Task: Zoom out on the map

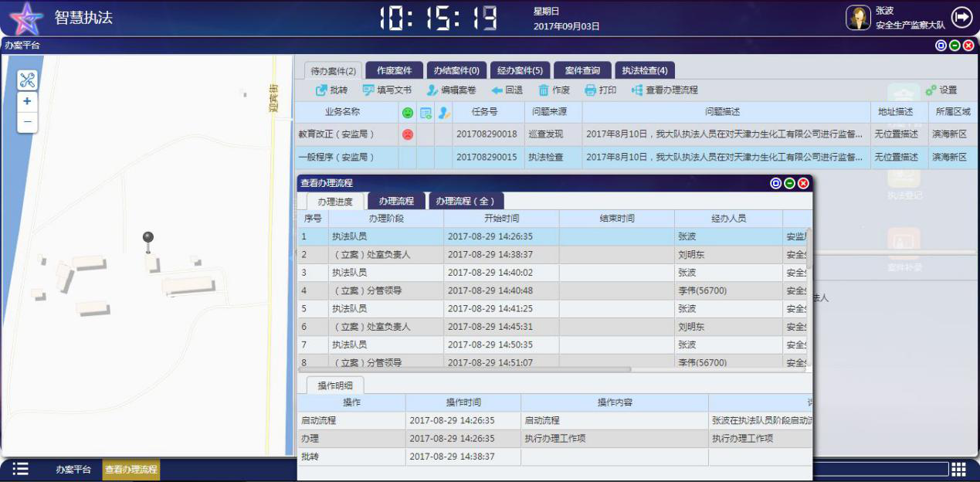Action: coord(27,121)
